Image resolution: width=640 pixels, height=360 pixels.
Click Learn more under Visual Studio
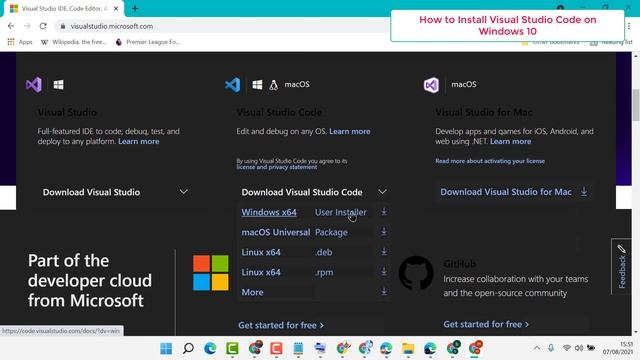[139, 141]
